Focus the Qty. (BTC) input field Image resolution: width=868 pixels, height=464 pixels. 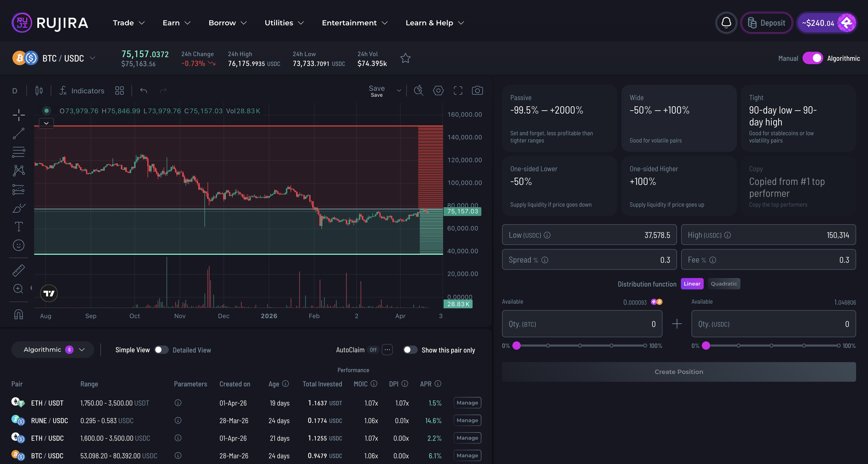582,324
